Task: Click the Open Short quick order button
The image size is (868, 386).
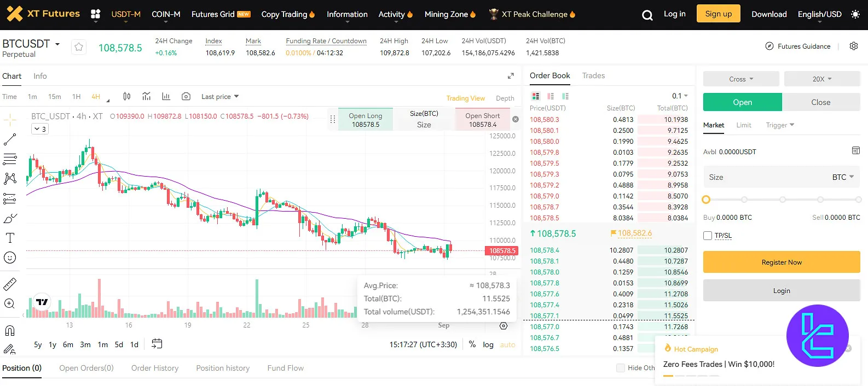Action: 483,120
